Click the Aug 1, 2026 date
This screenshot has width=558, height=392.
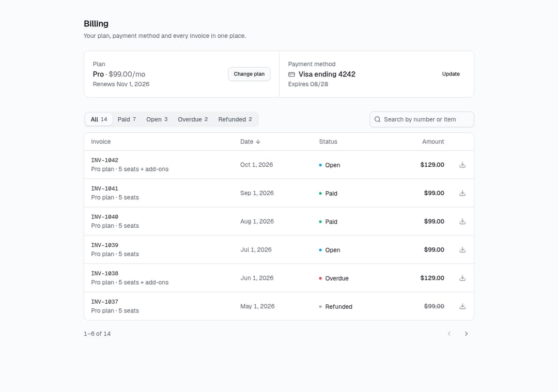point(257,221)
